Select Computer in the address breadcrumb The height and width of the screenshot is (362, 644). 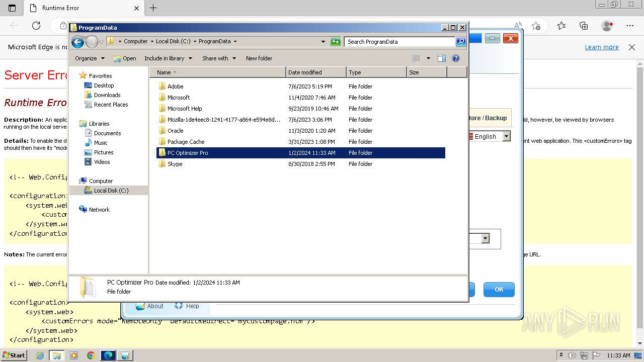(x=136, y=42)
